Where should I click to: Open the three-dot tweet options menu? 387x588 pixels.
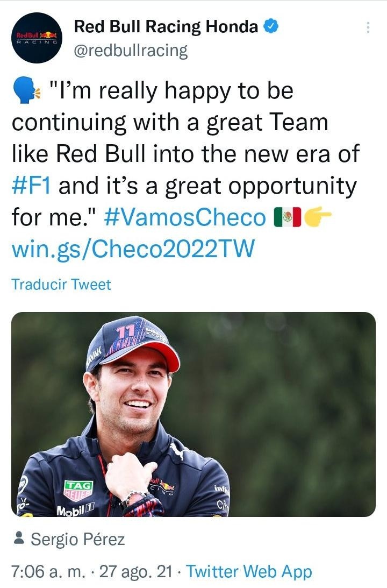point(368,27)
